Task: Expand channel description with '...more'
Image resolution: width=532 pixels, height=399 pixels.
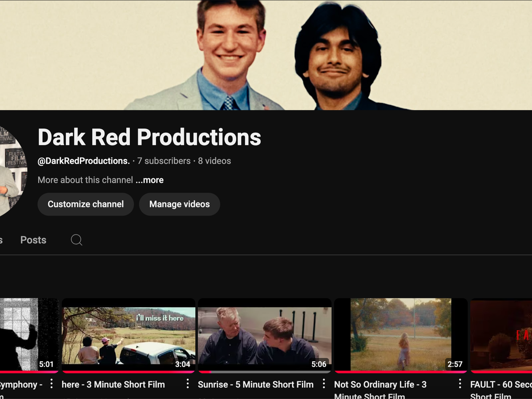Action: click(x=149, y=180)
